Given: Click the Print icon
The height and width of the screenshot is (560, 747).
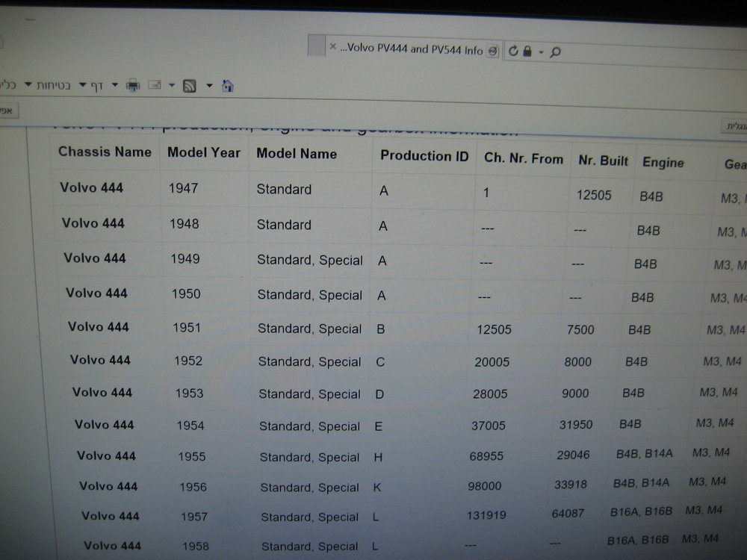Looking at the screenshot, I should [x=133, y=85].
